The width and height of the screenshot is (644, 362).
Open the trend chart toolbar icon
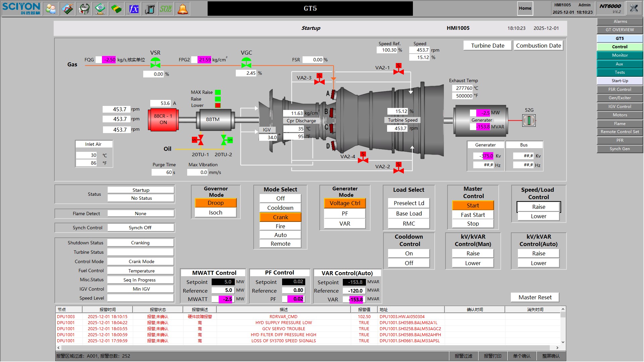(67, 9)
